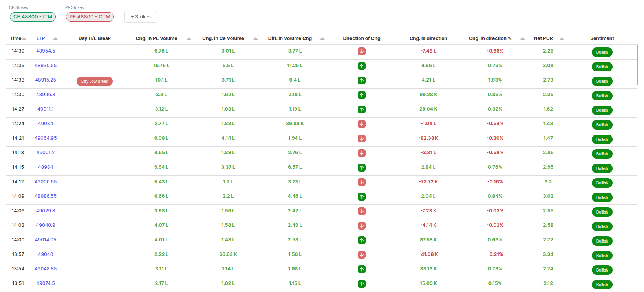
Task: Sort table by Net PCR arrow
Action: point(562,38)
